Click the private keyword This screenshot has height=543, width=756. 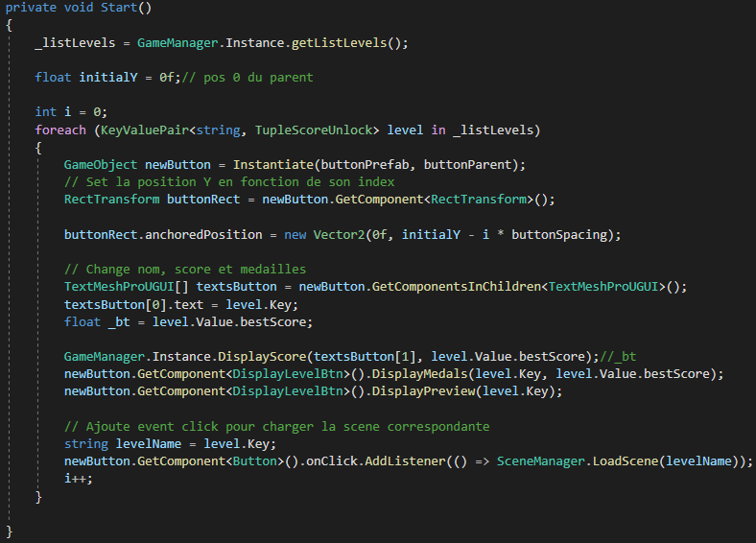pyautogui.click(x=32, y=8)
